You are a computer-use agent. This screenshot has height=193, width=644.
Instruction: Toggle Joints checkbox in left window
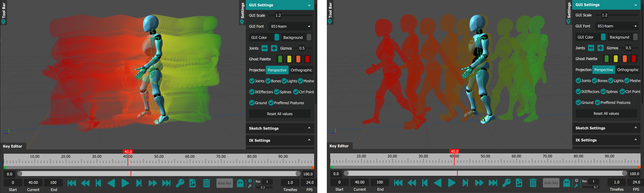click(x=252, y=81)
